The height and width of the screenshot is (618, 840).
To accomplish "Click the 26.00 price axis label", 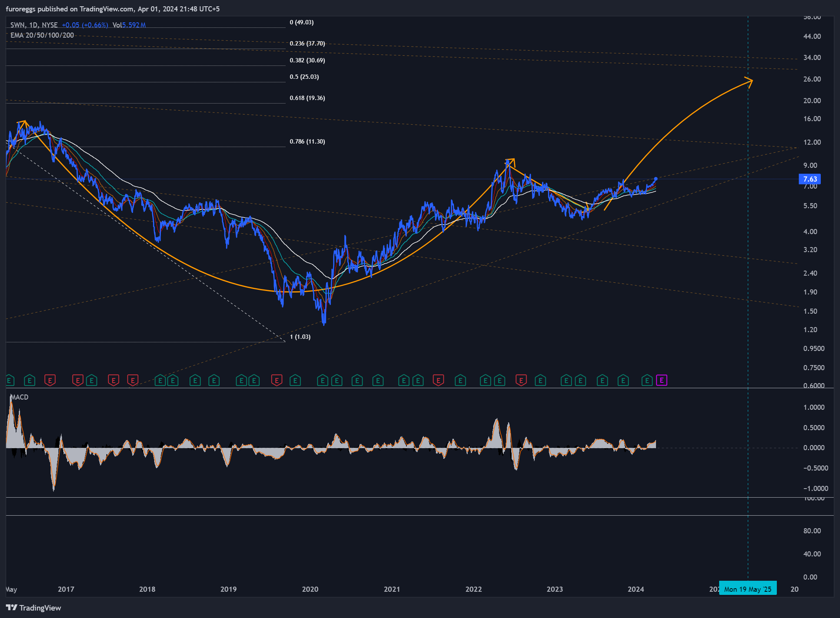I will click(x=812, y=79).
